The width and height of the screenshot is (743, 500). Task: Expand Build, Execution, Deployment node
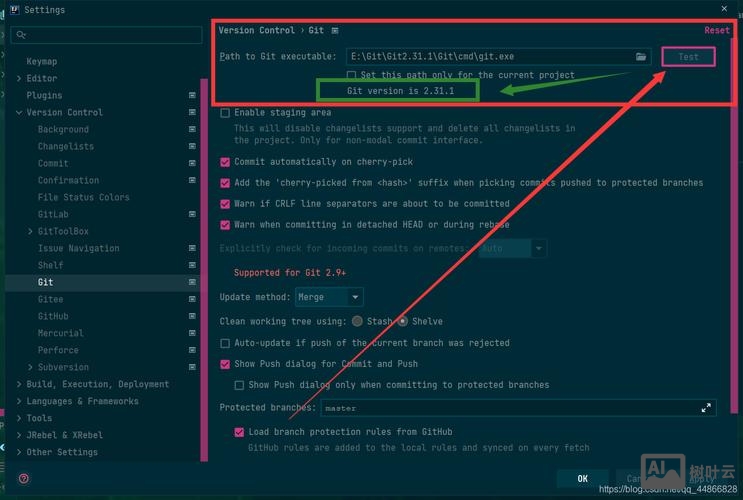(19, 384)
